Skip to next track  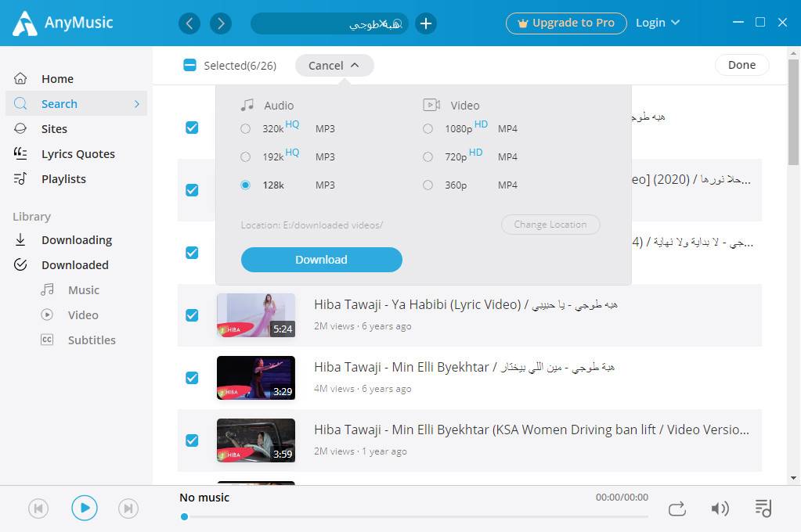point(128,509)
